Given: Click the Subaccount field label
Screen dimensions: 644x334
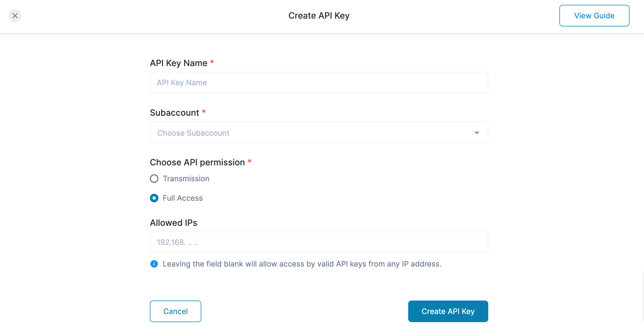Looking at the screenshot, I should click(174, 113).
